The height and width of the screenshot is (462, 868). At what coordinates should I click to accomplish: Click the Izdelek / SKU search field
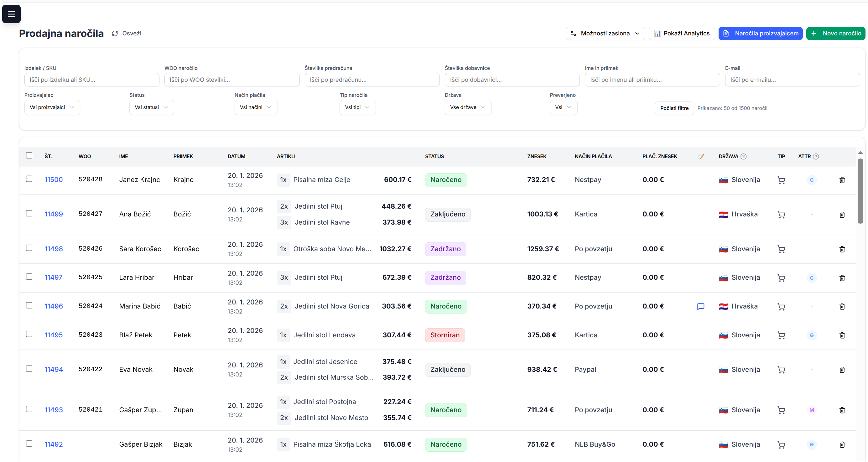92,80
